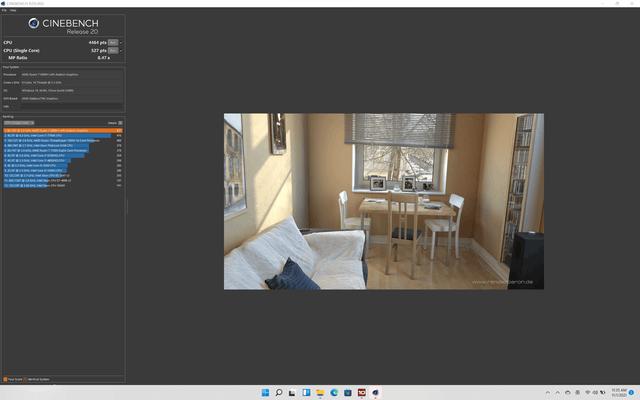Click the rendered room image

click(383, 201)
